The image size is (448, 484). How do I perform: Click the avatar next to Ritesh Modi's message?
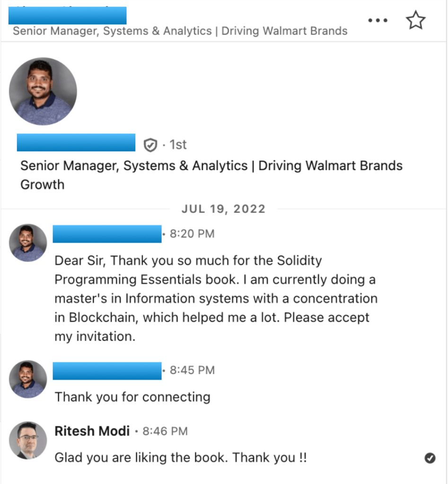click(28, 440)
